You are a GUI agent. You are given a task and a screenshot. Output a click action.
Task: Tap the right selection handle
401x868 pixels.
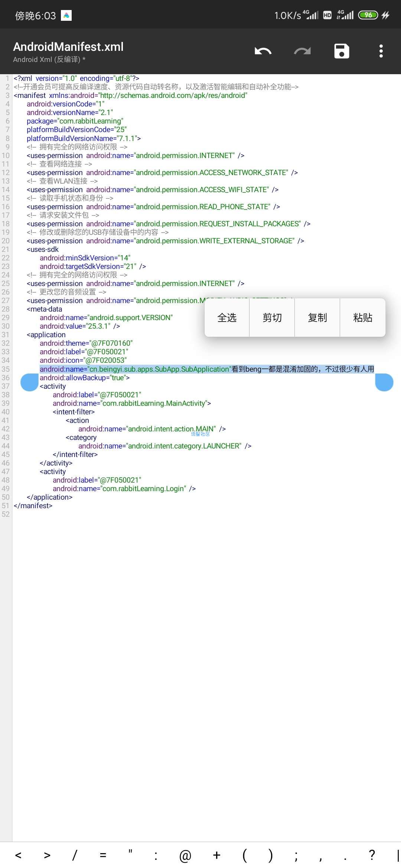(384, 382)
